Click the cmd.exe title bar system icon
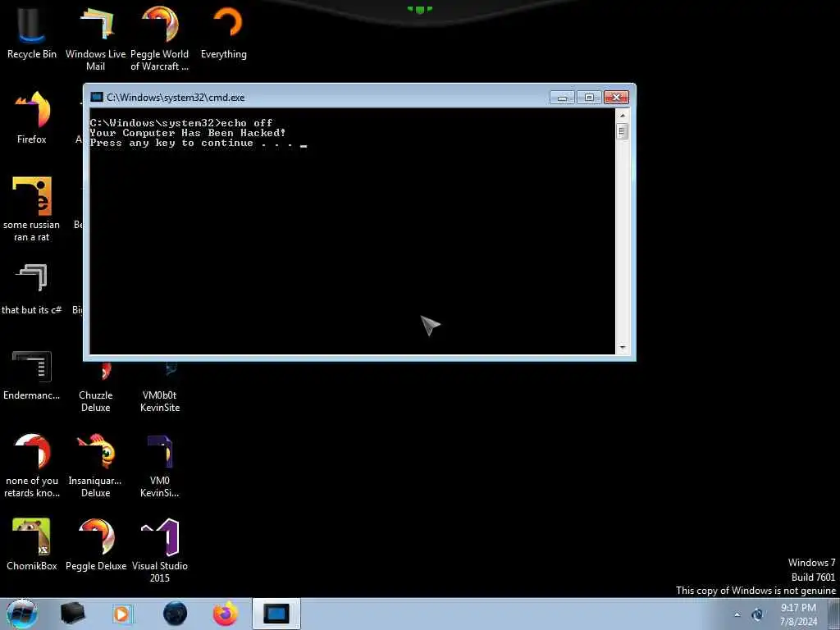The image size is (840, 630). pyautogui.click(x=97, y=97)
